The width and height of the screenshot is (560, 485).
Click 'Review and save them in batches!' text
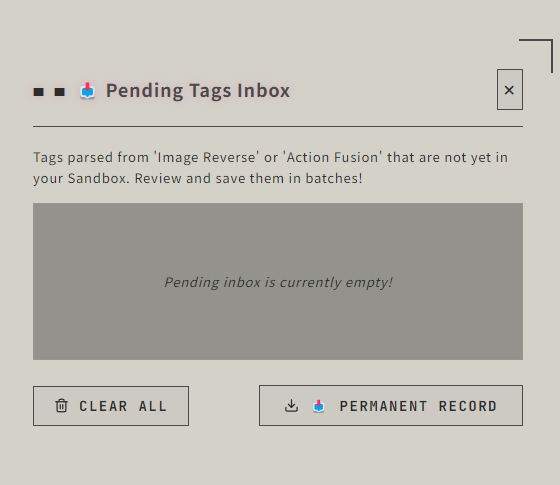pos(249,178)
